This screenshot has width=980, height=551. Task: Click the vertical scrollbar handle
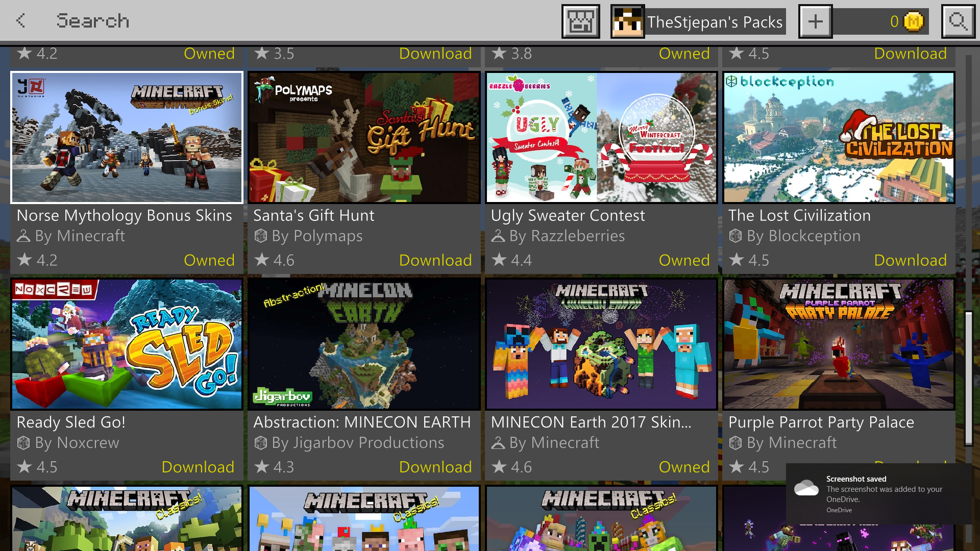pos(968,378)
